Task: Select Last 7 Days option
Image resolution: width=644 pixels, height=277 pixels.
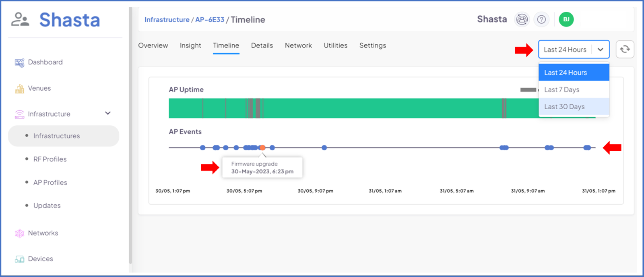Action: pos(574,90)
